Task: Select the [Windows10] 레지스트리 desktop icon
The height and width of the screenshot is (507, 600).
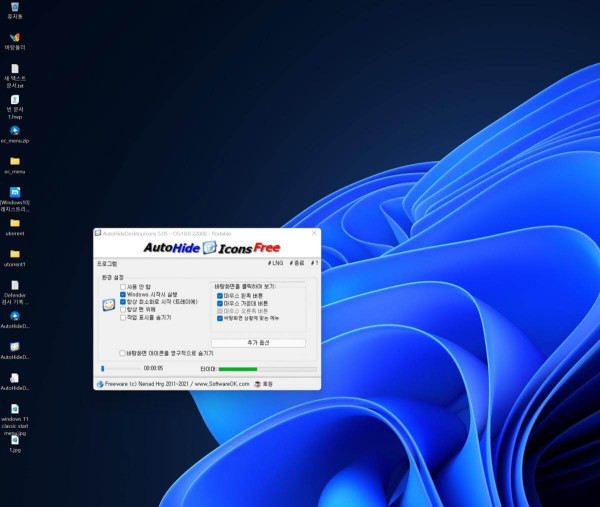Action: [x=15, y=192]
